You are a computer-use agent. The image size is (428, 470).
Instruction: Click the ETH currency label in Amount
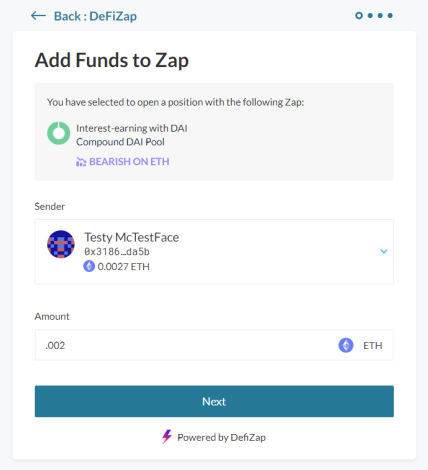[373, 346]
